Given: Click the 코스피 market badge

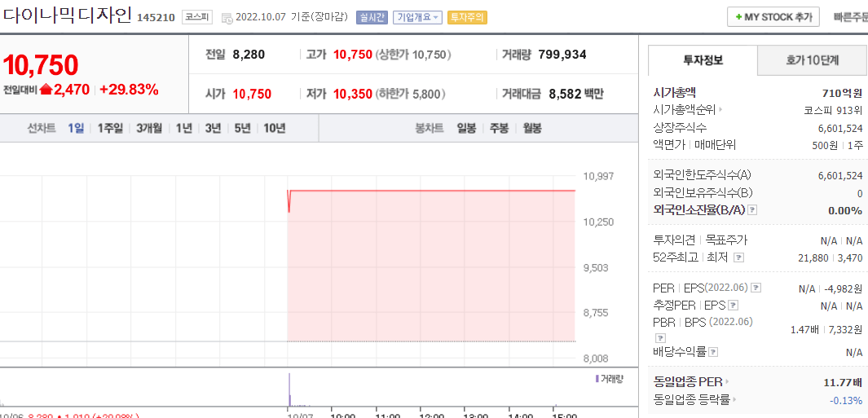Looking at the screenshot, I should (x=196, y=17).
